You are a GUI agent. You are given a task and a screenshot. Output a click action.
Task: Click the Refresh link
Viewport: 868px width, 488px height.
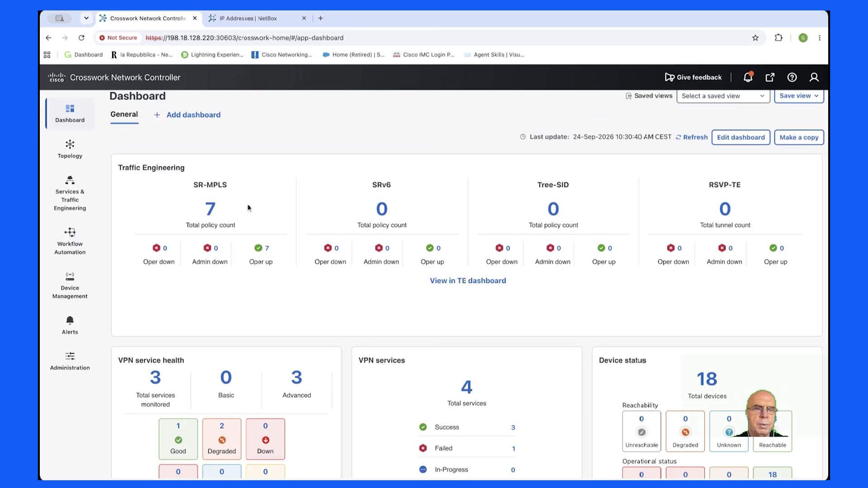point(692,137)
